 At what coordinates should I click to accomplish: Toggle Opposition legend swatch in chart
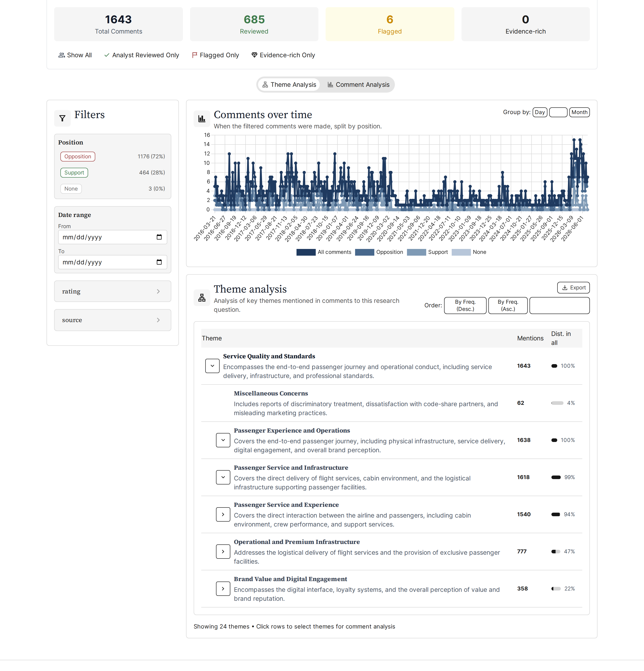click(364, 252)
